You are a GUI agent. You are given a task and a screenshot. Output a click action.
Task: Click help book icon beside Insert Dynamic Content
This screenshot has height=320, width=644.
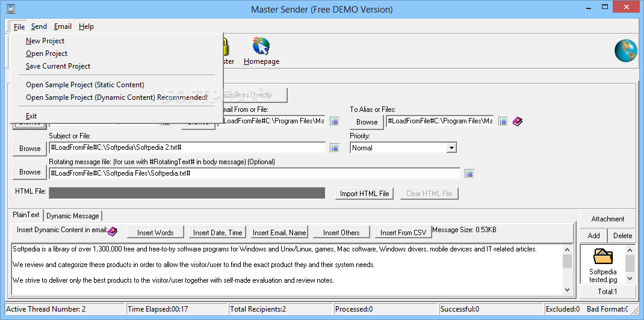(113, 232)
